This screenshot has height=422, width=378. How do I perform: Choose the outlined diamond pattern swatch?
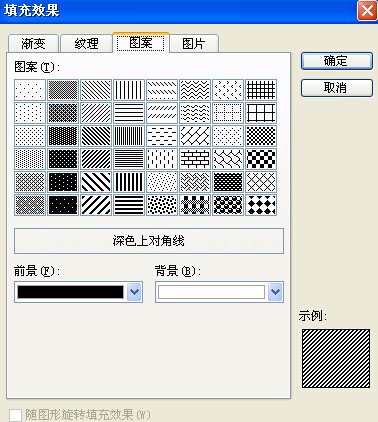pos(261,182)
